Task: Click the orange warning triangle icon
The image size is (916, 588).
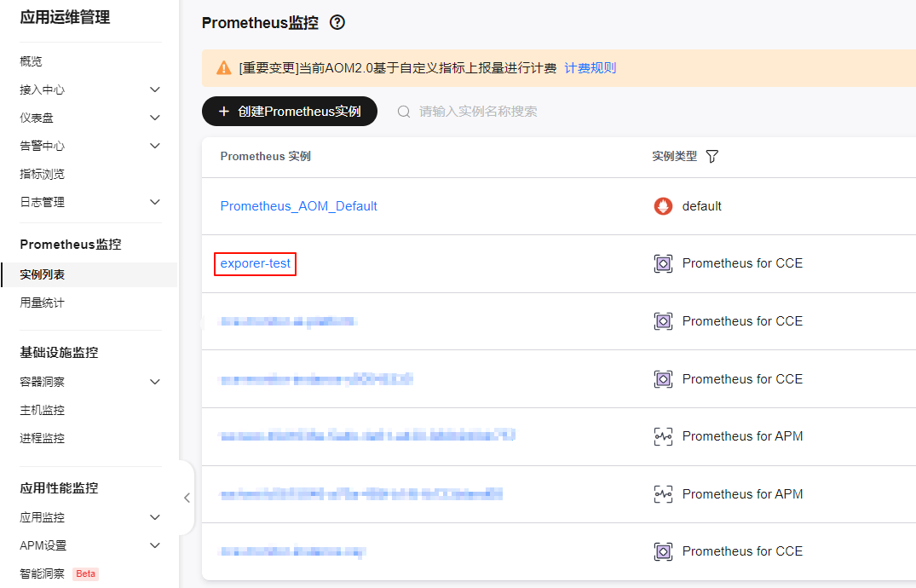Action: tap(224, 68)
